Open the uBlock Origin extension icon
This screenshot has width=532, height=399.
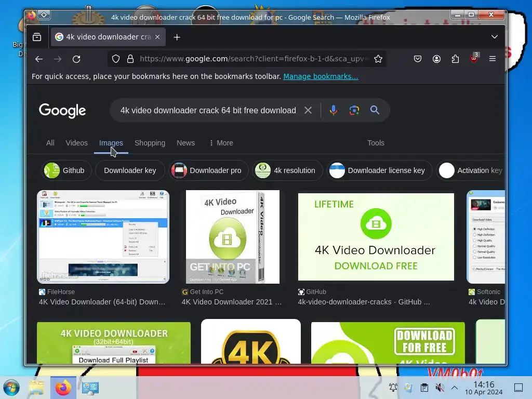(474, 58)
